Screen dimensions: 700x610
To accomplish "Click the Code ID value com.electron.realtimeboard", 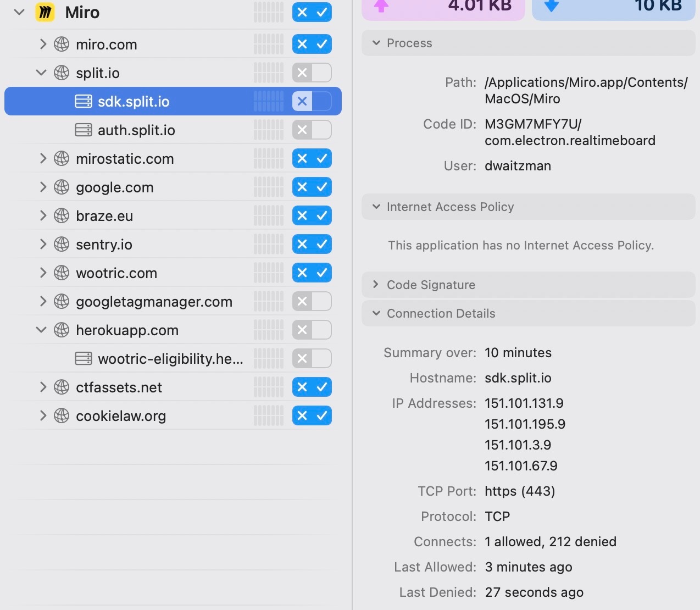I will [570, 141].
